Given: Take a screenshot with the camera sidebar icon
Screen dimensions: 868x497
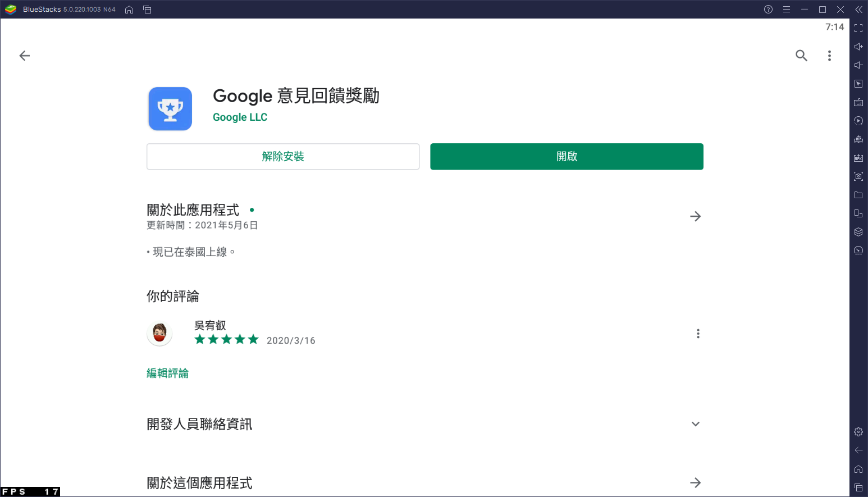Looking at the screenshot, I should (858, 176).
